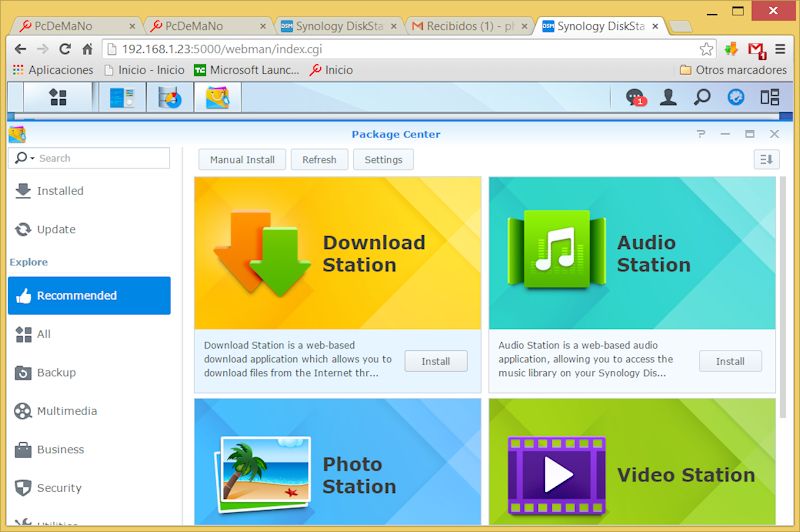Open Control Panel from DSM taskbar
Image resolution: width=800 pixels, height=532 pixels.
122,97
